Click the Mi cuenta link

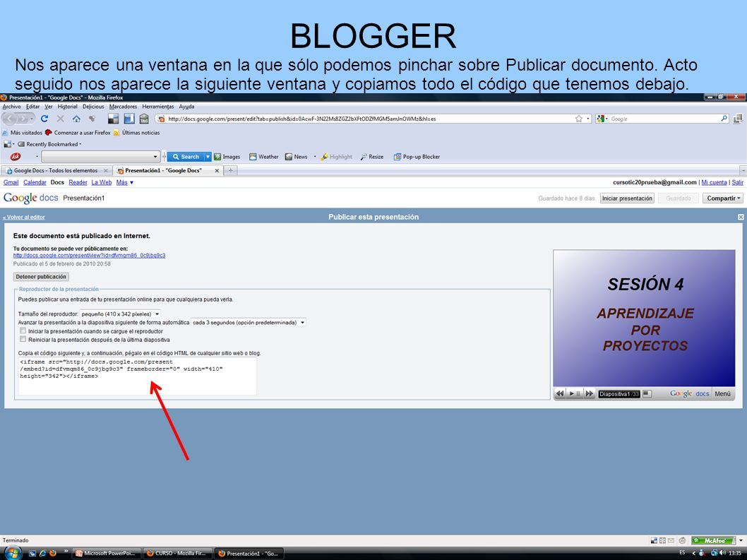point(714,182)
